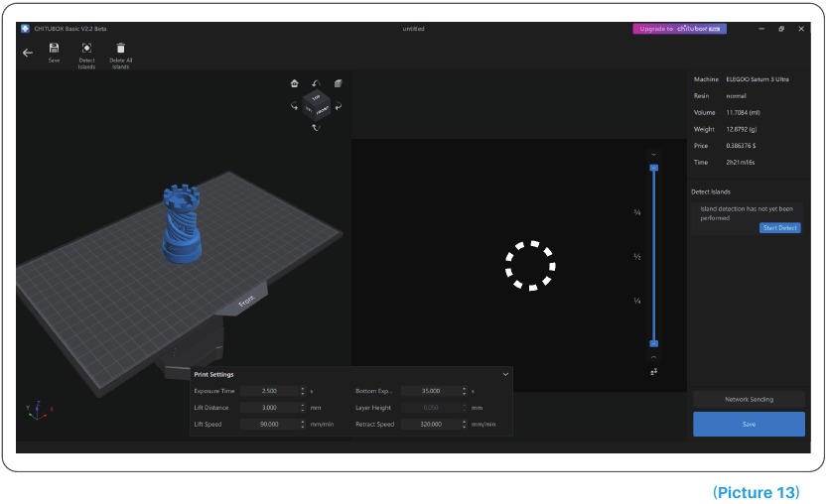Click the Exposure Time stepper arrows
The width and height of the screenshot is (827, 504).
302,391
